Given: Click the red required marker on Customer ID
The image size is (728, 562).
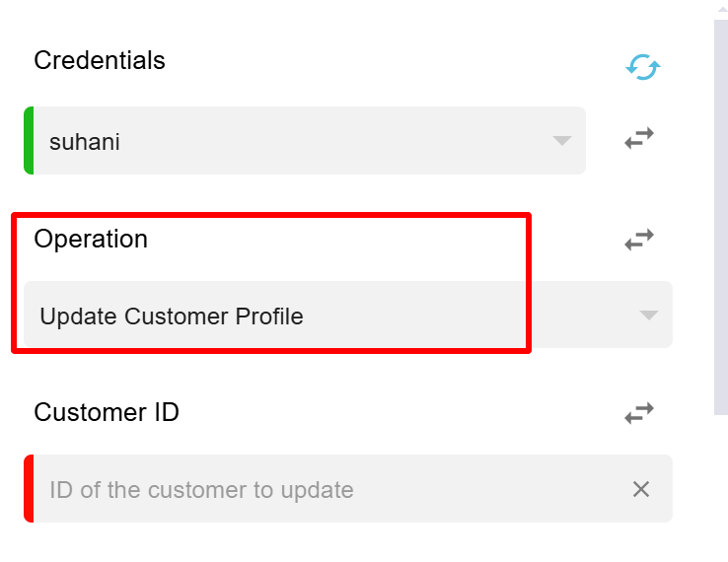Looking at the screenshot, I should tap(29, 489).
